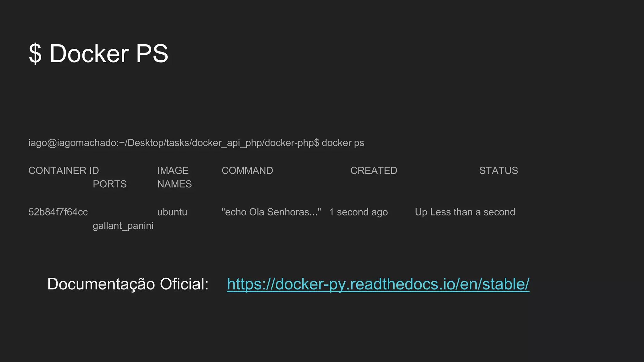The width and height of the screenshot is (644, 362).
Task: Click the '$ Docker PS' slide title
Action: point(98,53)
